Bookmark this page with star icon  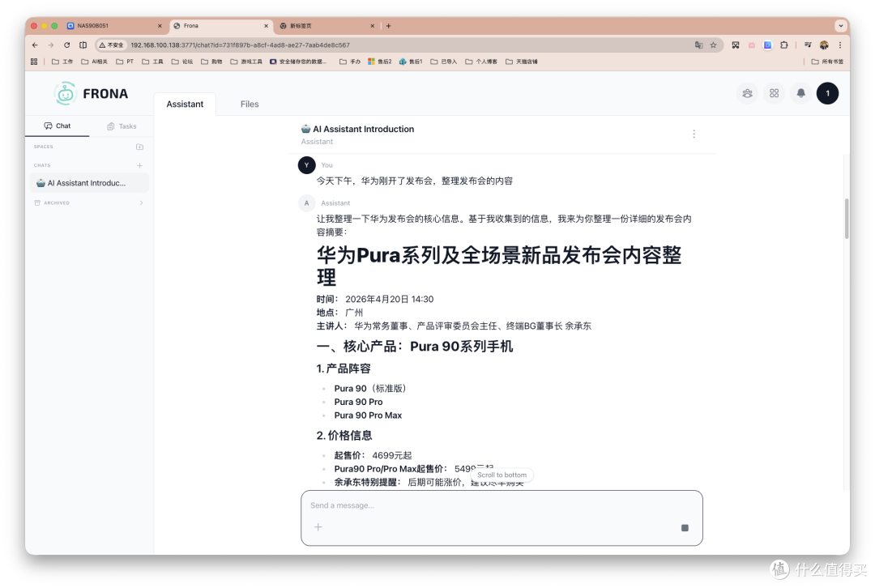[713, 45]
